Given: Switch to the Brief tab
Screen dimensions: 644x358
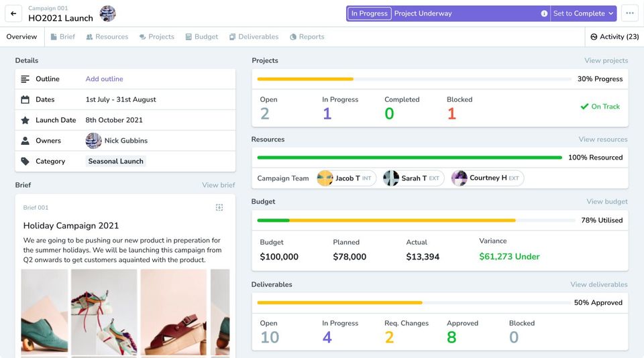Looking at the screenshot, I should pos(63,37).
